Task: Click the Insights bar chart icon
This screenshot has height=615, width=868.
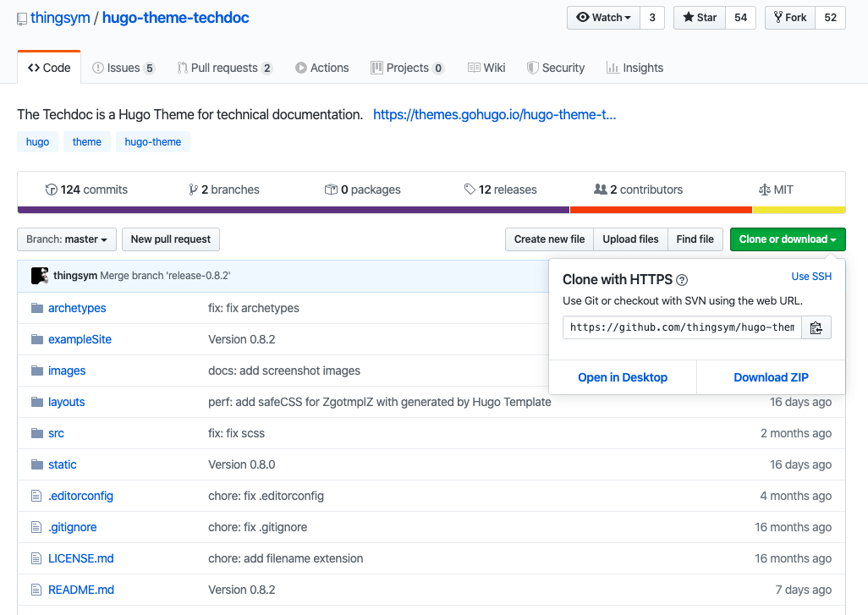Action: pyautogui.click(x=613, y=68)
